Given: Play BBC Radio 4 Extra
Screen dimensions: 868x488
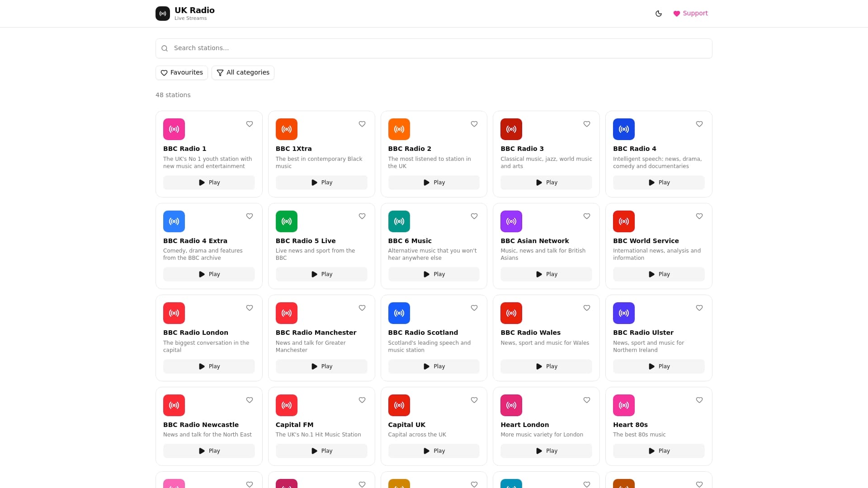Looking at the screenshot, I should click(209, 274).
